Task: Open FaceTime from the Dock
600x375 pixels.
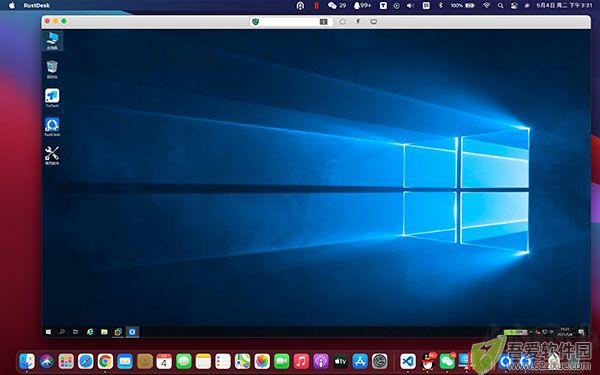Action: pyautogui.click(x=282, y=361)
